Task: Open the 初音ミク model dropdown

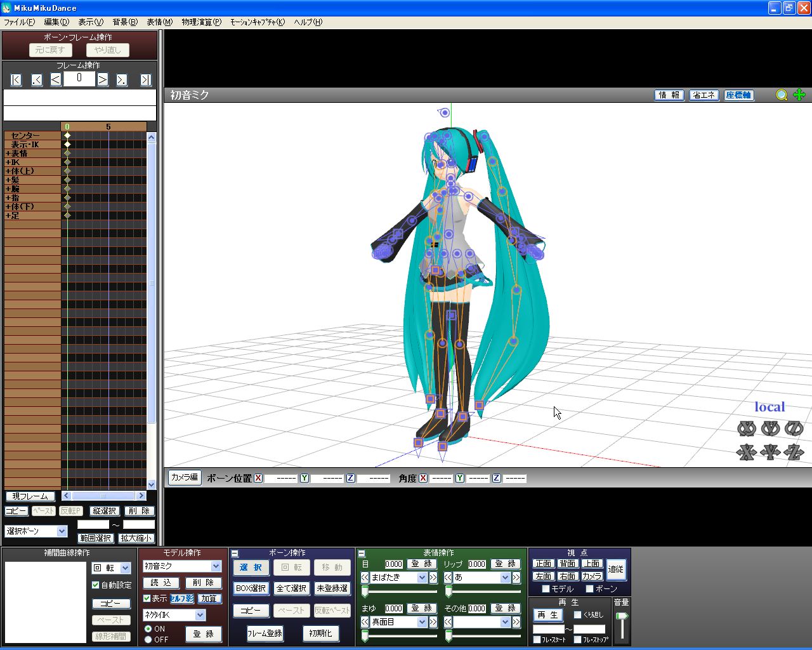Action: tap(216, 566)
